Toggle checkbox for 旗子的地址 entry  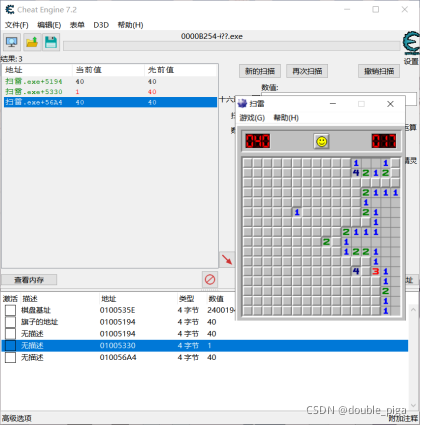click(x=10, y=322)
